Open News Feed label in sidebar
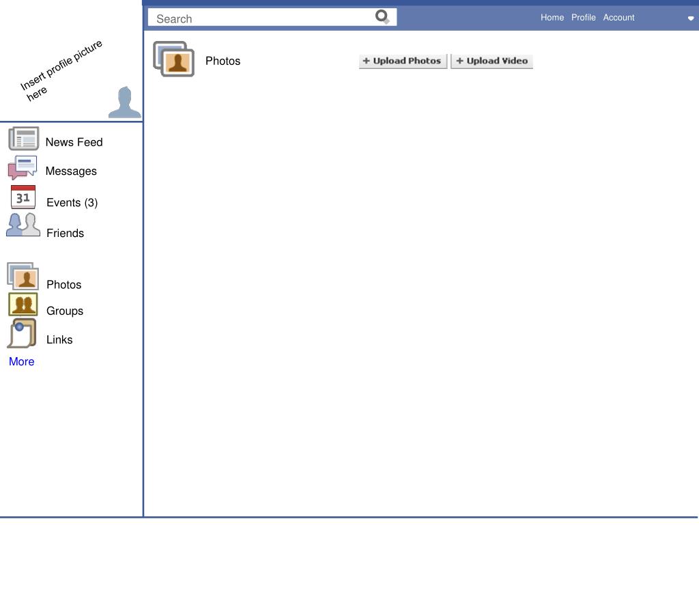Image resolution: width=699 pixels, height=616 pixels. [x=74, y=142]
